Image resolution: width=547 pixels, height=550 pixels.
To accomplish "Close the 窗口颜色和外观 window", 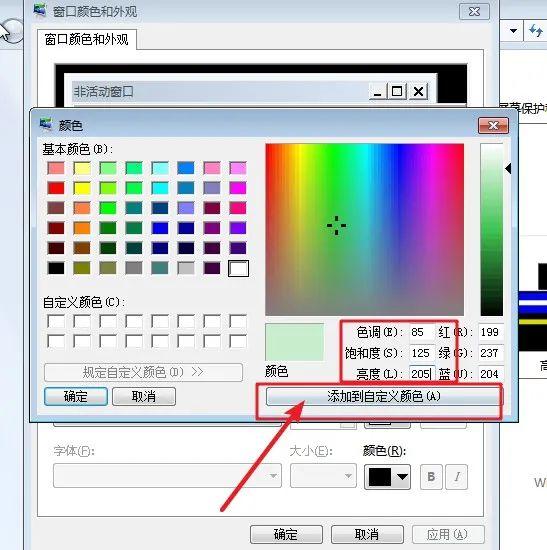I will (474, 12).
